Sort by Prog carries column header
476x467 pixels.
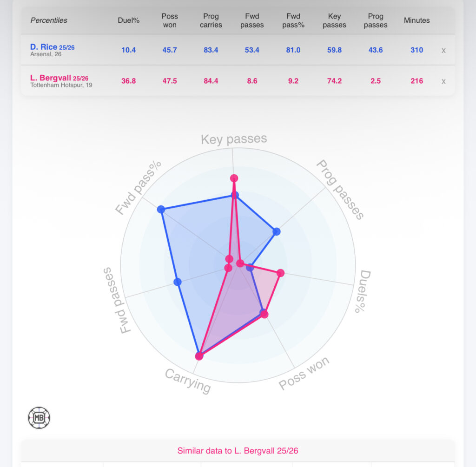[x=211, y=20]
